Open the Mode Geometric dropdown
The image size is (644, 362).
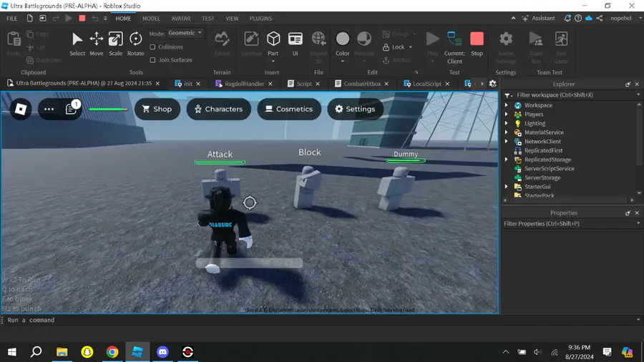tap(185, 33)
